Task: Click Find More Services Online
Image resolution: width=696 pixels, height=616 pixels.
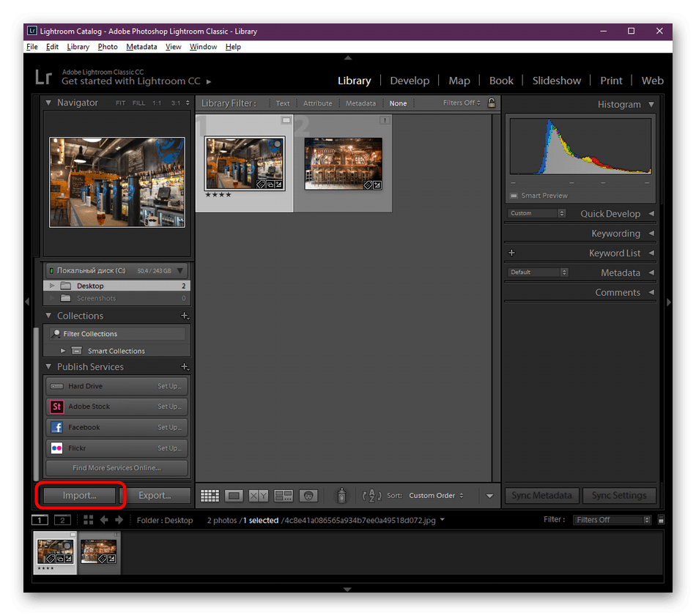Action: click(116, 468)
